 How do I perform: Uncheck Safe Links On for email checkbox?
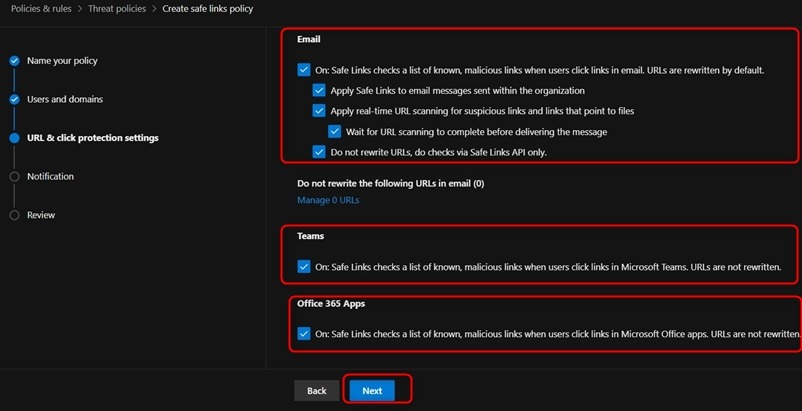tap(304, 70)
